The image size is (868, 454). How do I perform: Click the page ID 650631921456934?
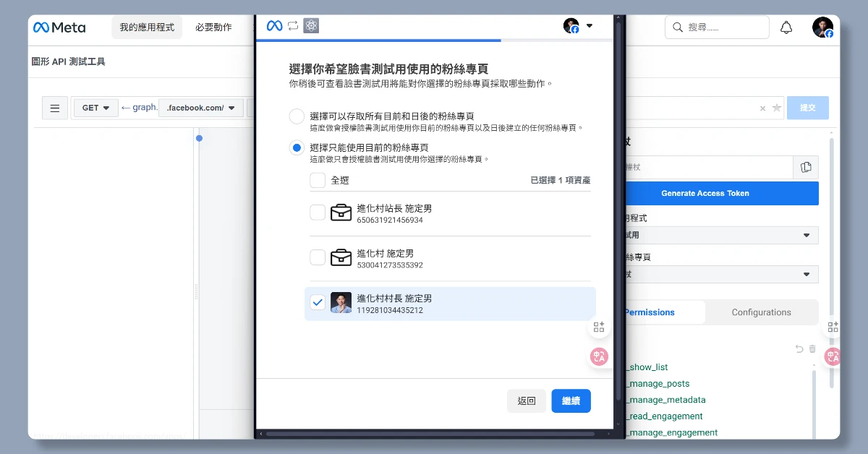coord(390,220)
